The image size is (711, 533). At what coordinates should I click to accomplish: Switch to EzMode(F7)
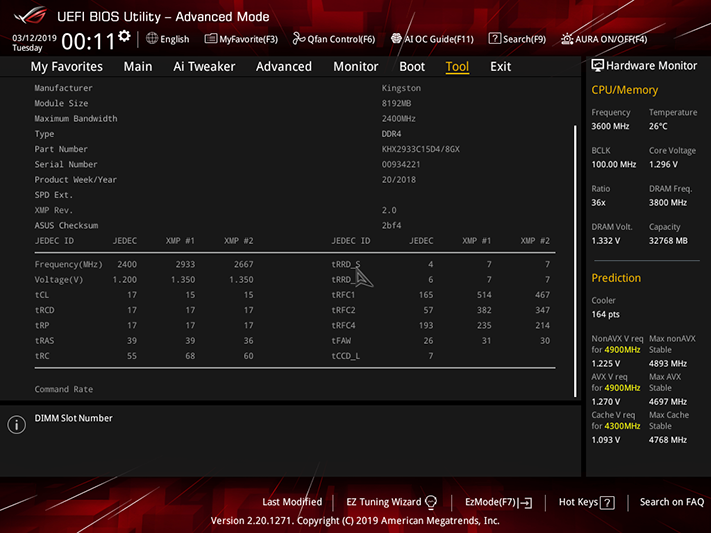click(x=498, y=502)
